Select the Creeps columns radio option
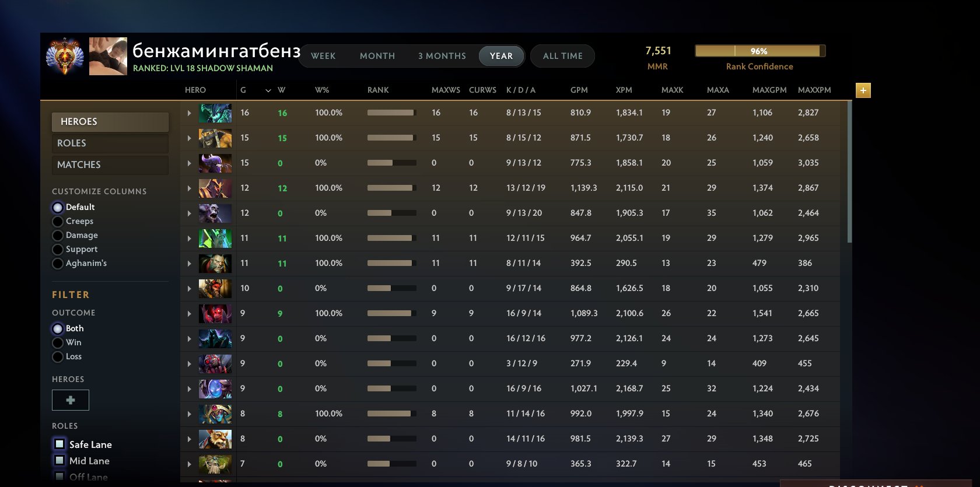 pyautogui.click(x=58, y=222)
